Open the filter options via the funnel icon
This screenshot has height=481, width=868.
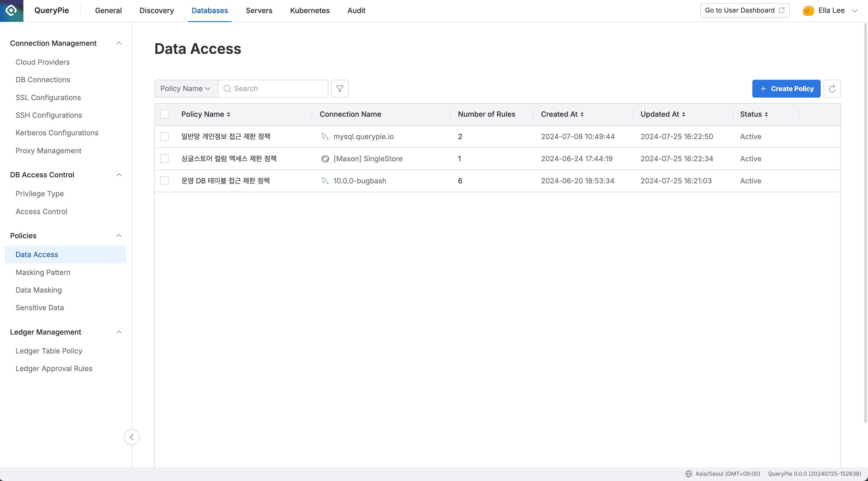[x=339, y=88]
